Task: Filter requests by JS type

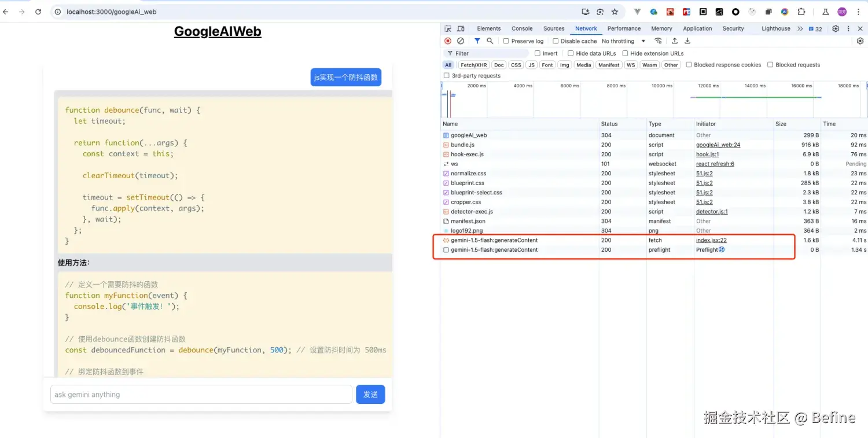Action: coord(531,65)
